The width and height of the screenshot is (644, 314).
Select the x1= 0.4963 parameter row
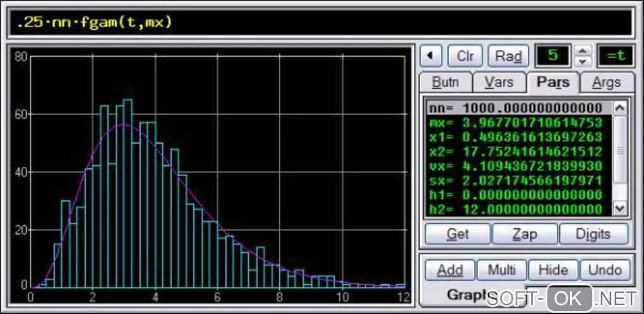pos(519,137)
